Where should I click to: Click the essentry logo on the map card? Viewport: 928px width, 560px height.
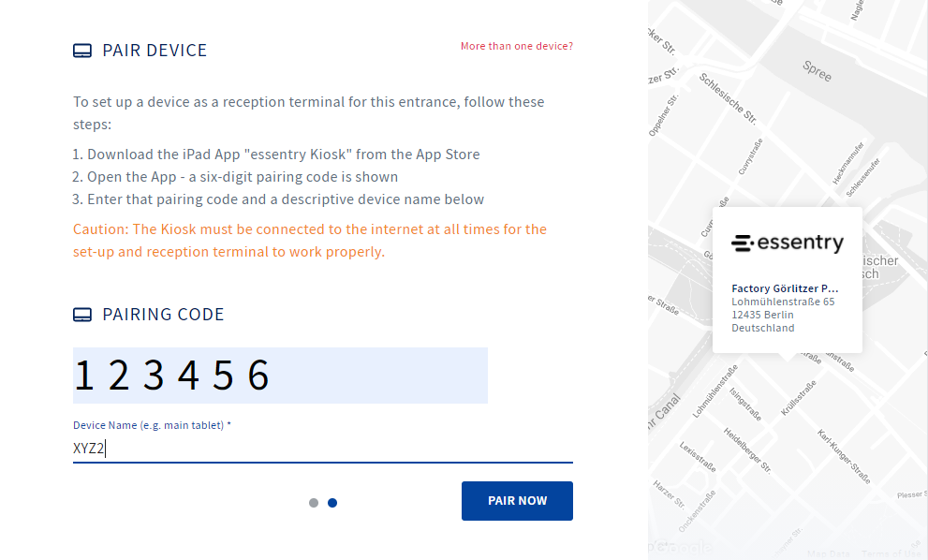click(x=788, y=243)
